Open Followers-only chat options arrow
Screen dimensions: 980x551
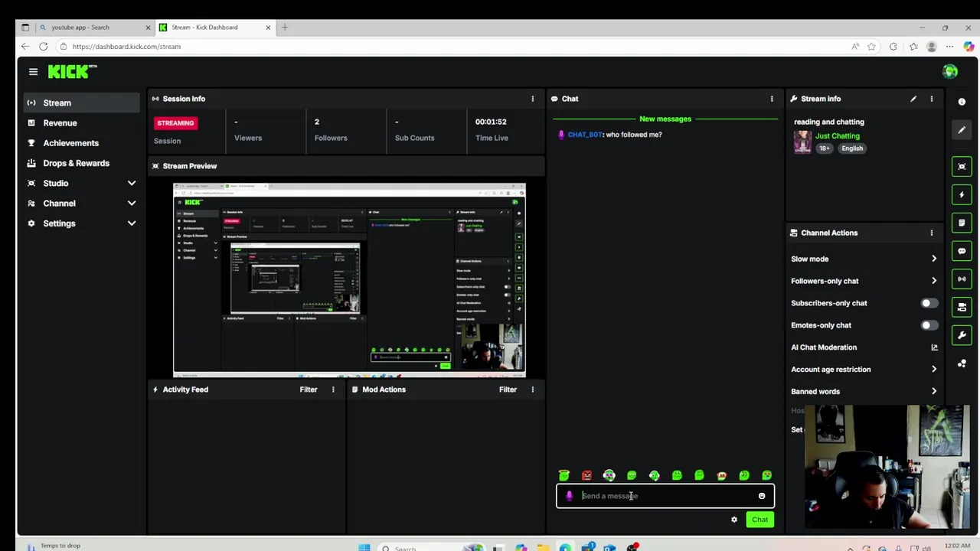point(934,281)
